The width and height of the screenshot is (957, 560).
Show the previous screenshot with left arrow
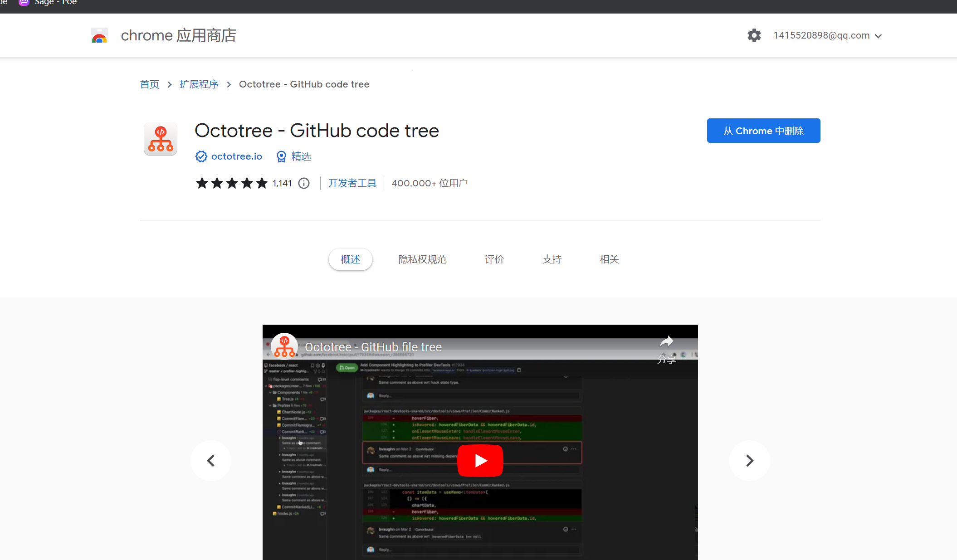(211, 461)
